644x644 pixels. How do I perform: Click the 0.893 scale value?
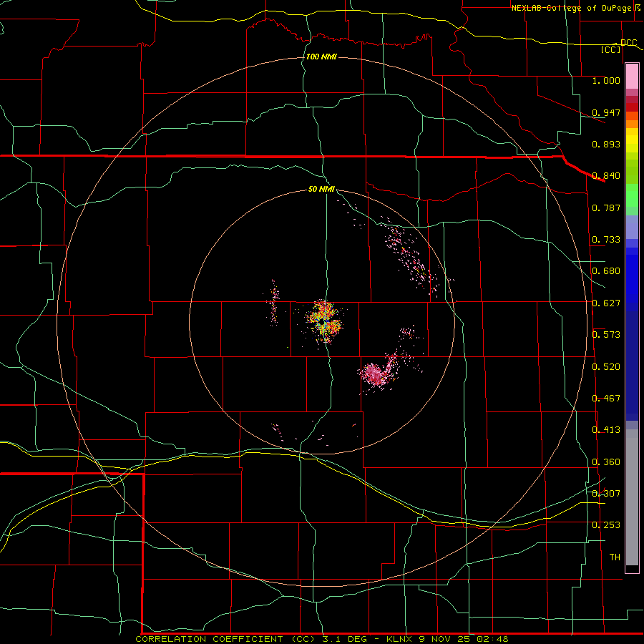606,144
